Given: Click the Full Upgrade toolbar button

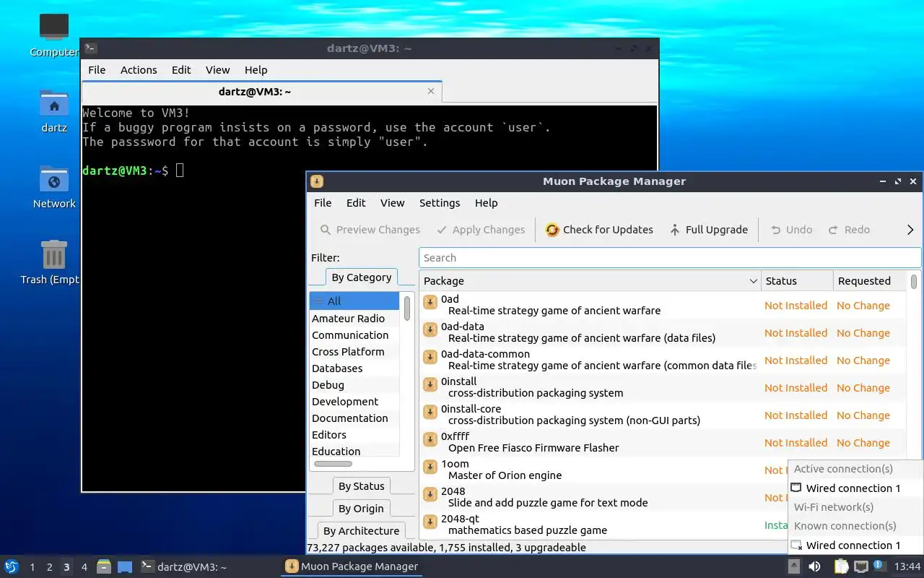Looking at the screenshot, I should [709, 230].
